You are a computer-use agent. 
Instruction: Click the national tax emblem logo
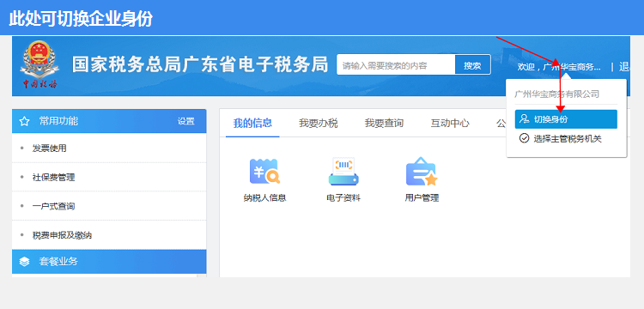click(x=39, y=64)
